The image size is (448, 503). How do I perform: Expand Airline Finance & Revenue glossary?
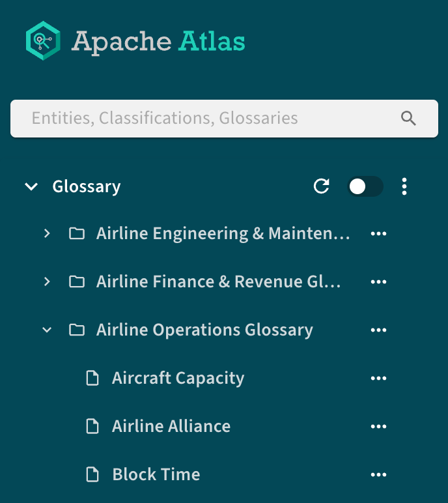[47, 281]
